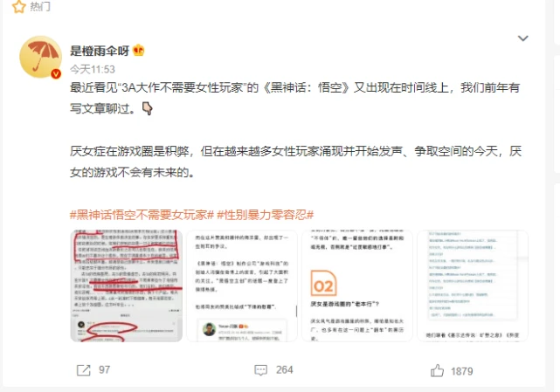Click the crown badge next to username

point(139,51)
